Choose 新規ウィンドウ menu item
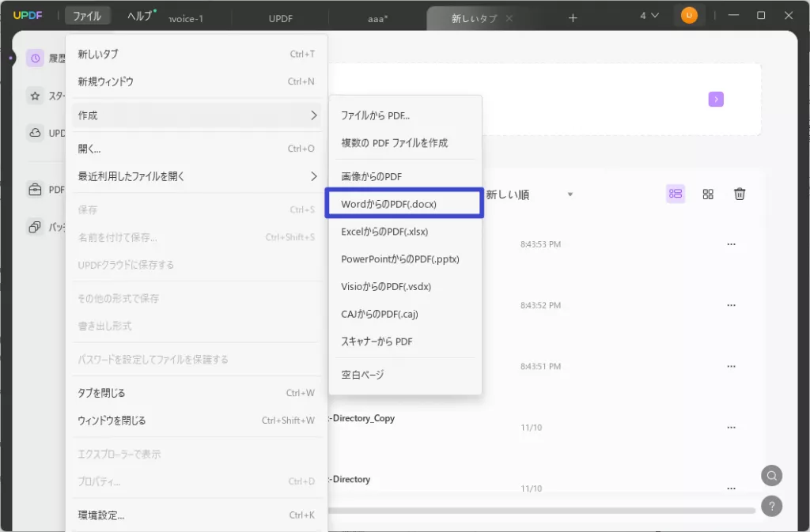810x532 pixels. pos(196,81)
